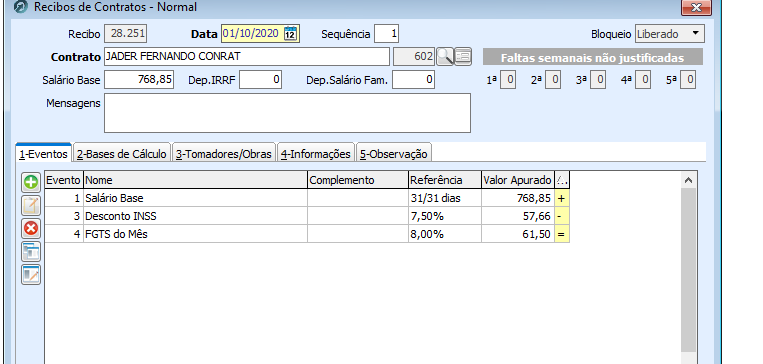Open the Bloqueio dropdown
The width and height of the screenshot is (763, 364).
pyautogui.click(x=670, y=34)
